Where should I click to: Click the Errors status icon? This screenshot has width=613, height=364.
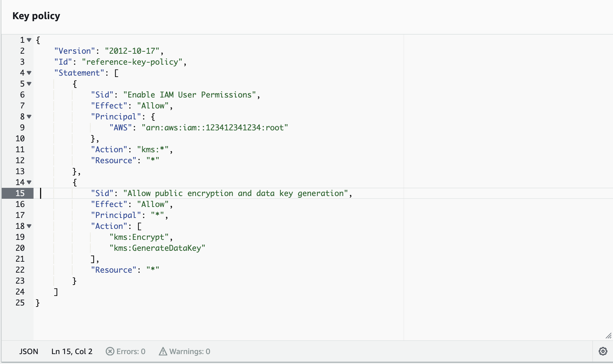click(110, 351)
